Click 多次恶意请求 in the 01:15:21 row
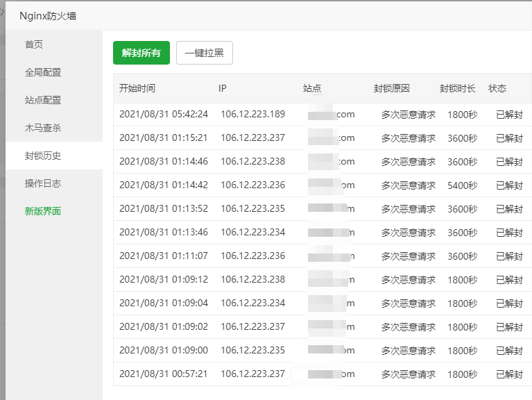 pyautogui.click(x=409, y=138)
